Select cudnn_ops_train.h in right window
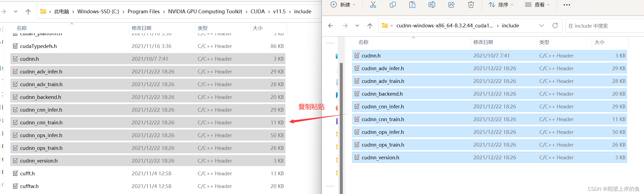Screen dimensions: 644x194 click(x=489, y=145)
